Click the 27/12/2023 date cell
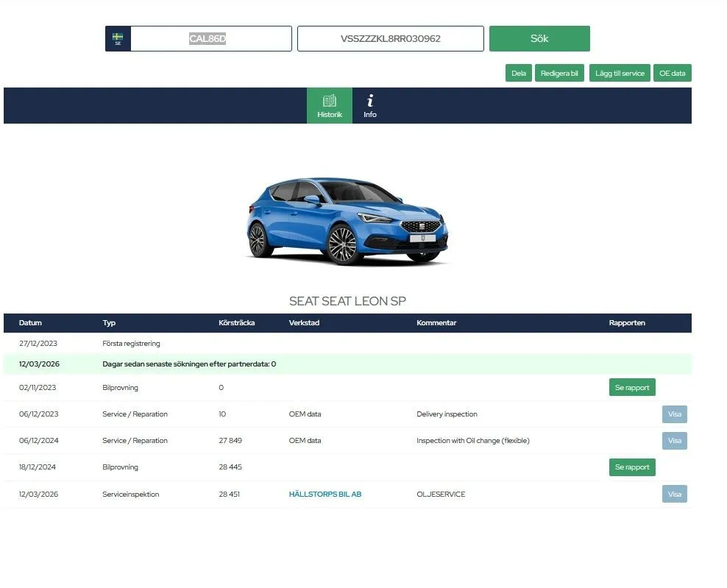The width and height of the screenshot is (727, 588). click(x=38, y=343)
